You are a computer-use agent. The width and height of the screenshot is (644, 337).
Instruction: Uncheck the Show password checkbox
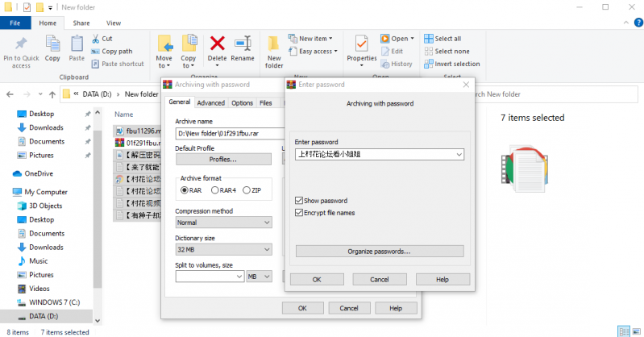[300, 200]
